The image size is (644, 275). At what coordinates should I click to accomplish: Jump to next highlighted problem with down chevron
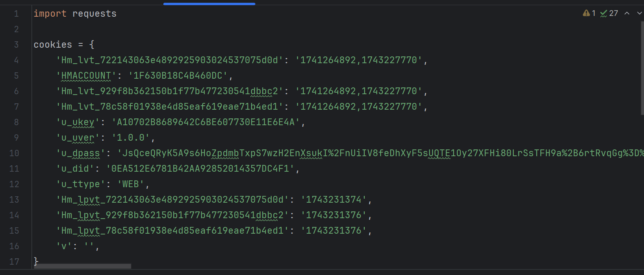[x=639, y=13]
